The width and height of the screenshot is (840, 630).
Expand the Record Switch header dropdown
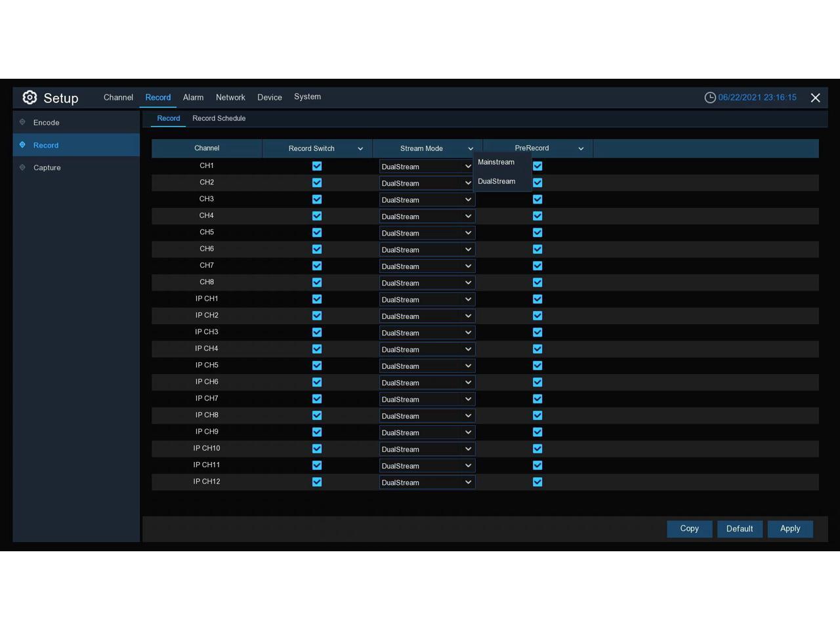coord(360,149)
